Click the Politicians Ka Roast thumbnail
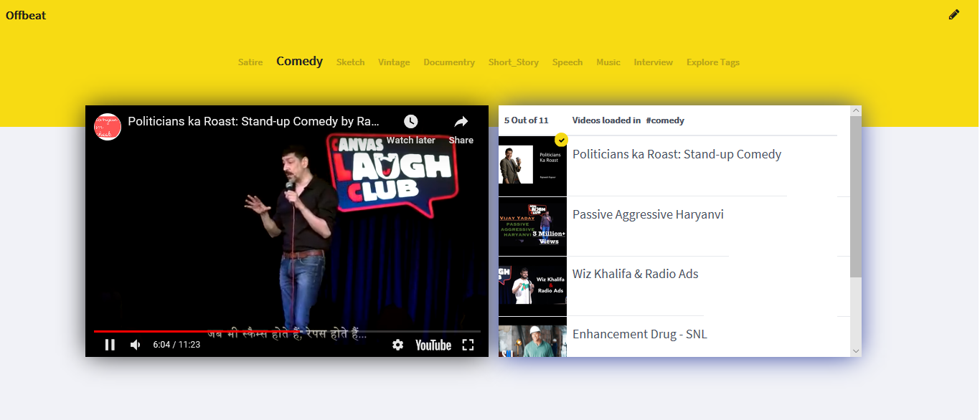This screenshot has height=420, width=980. coord(532,166)
